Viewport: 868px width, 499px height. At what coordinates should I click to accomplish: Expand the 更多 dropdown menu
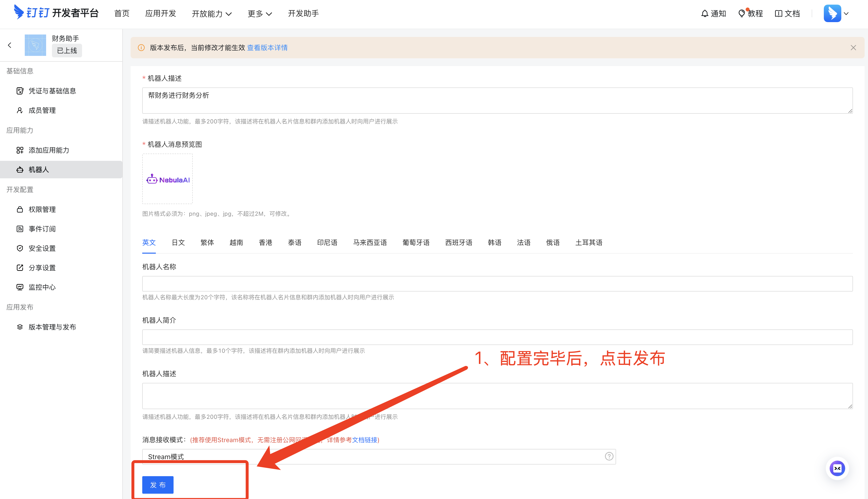click(259, 14)
